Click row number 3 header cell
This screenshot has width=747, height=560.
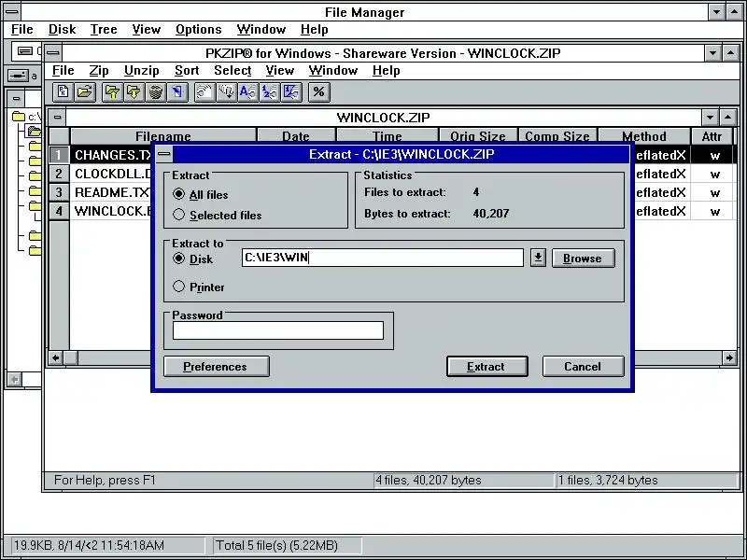coord(59,192)
